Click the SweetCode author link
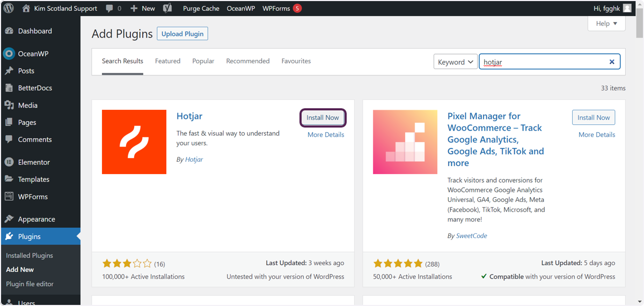Image resolution: width=644 pixels, height=306 pixels. pos(472,235)
